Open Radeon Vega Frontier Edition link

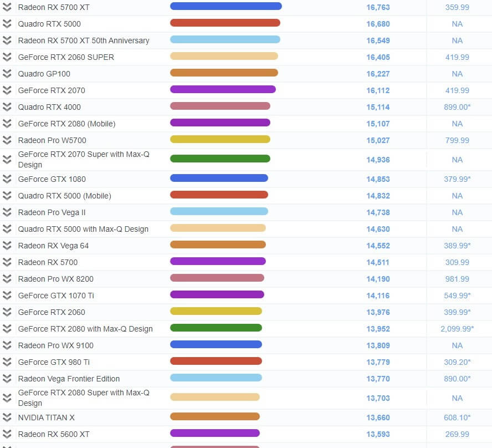point(69,379)
